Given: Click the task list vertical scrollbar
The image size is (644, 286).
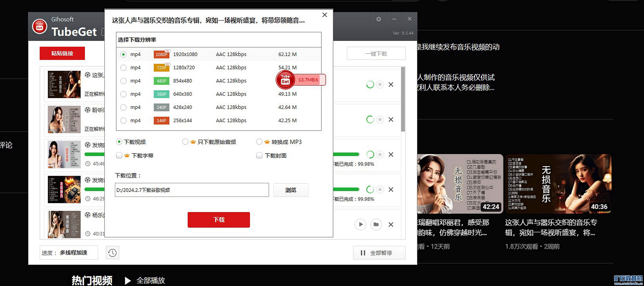Looking at the screenshot, I should [403, 99].
